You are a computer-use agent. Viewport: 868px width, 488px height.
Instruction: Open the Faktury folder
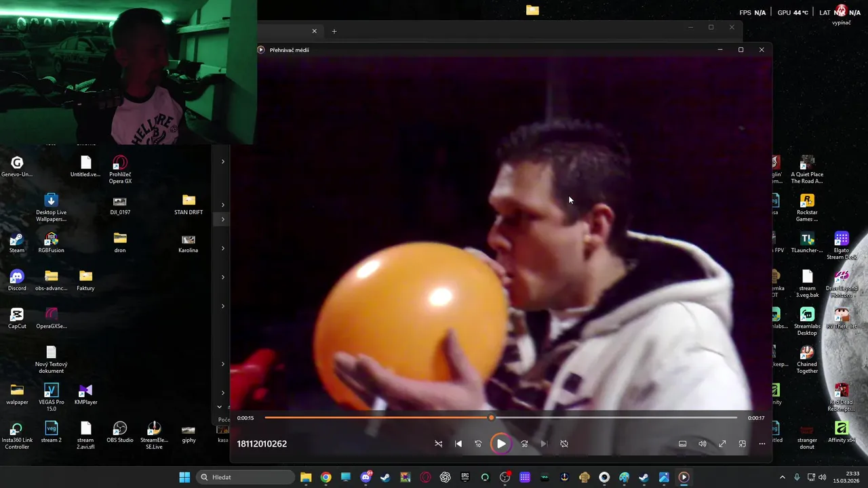point(85,281)
